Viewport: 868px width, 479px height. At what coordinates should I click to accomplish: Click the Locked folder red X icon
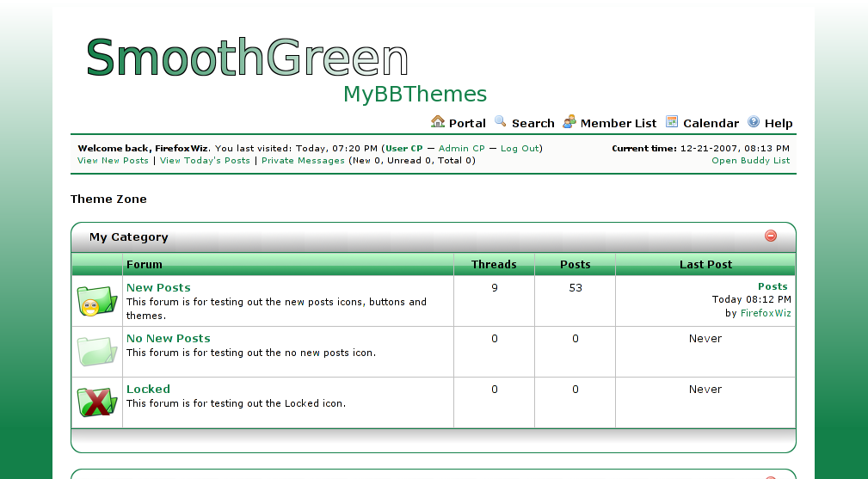point(96,402)
